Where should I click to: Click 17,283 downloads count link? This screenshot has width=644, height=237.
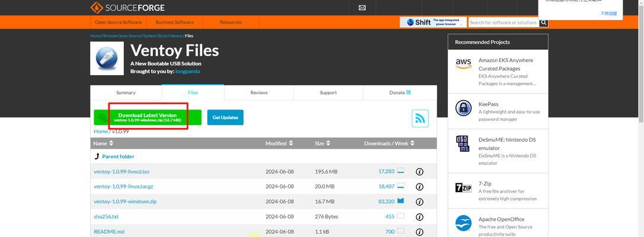386,171
